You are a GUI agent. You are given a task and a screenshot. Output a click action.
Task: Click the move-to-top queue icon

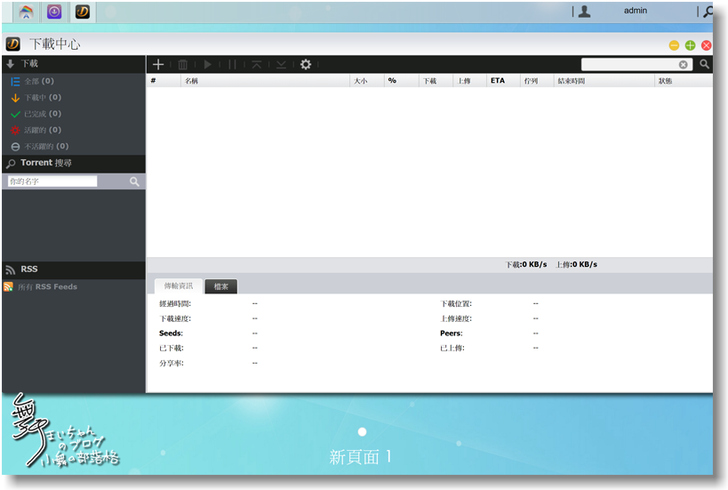pos(257,64)
